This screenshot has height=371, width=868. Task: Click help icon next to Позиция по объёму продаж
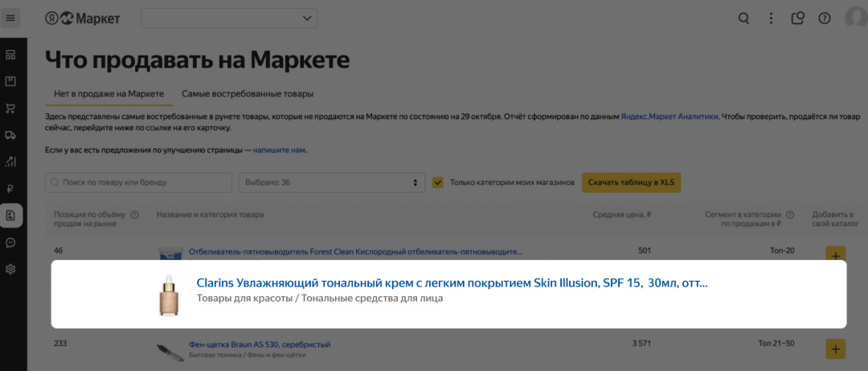(134, 215)
